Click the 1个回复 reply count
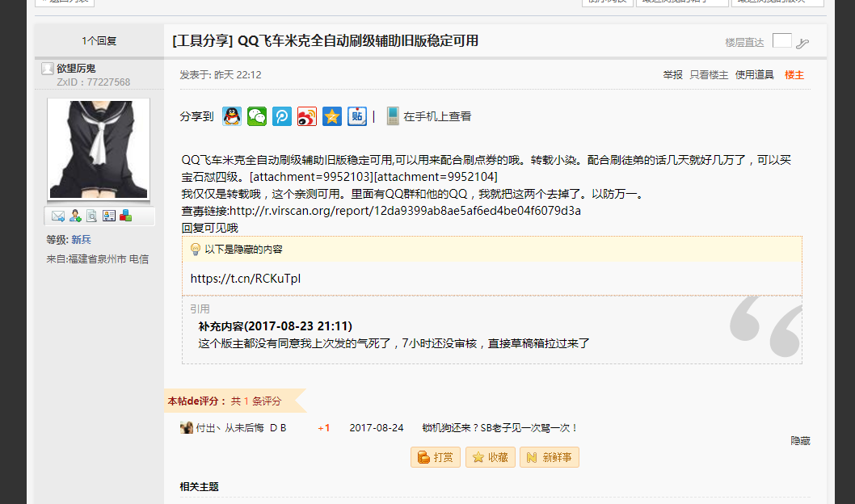The width and height of the screenshot is (855, 504). (99, 41)
